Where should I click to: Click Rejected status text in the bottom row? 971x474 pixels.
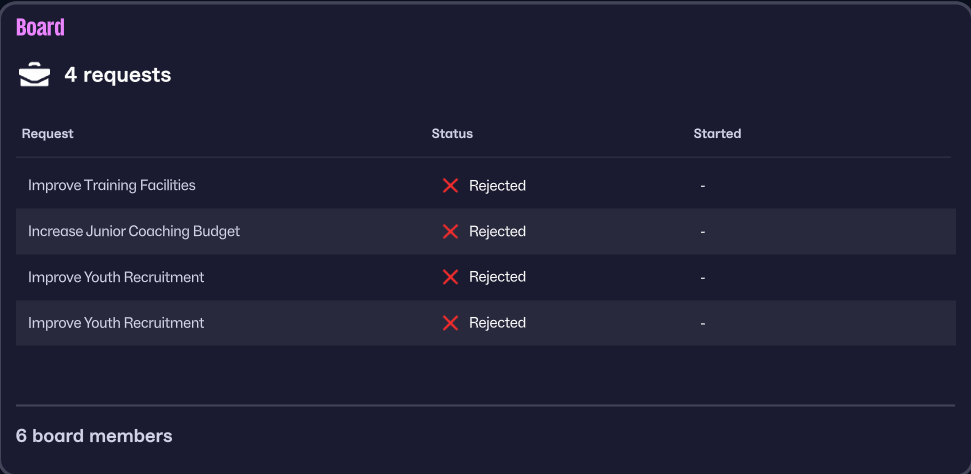pos(497,323)
